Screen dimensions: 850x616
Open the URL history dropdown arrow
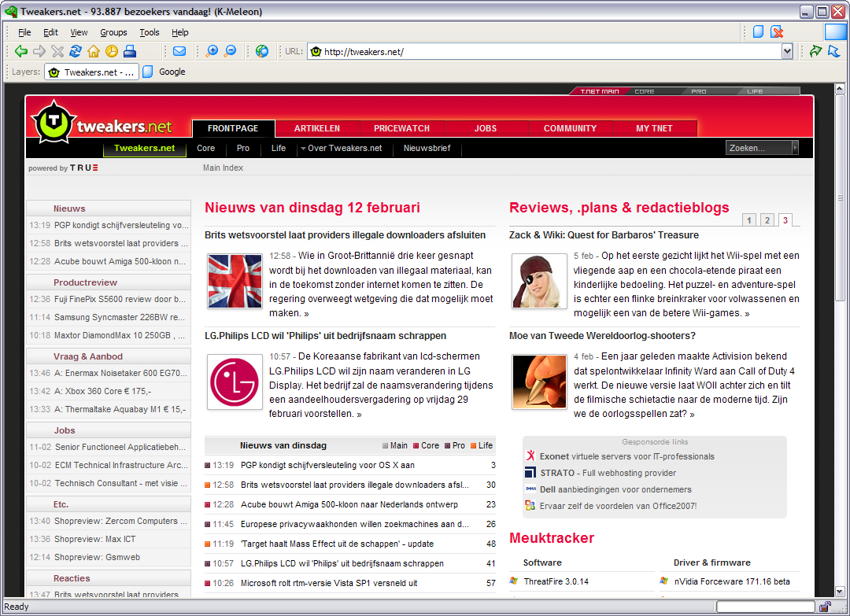pyautogui.click(x=787, y=51)
